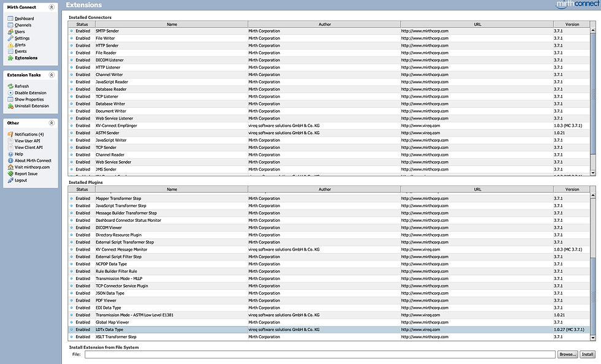Click status dot of DICOM Listener row
This screenshot has width=601, height=364.
71,60
